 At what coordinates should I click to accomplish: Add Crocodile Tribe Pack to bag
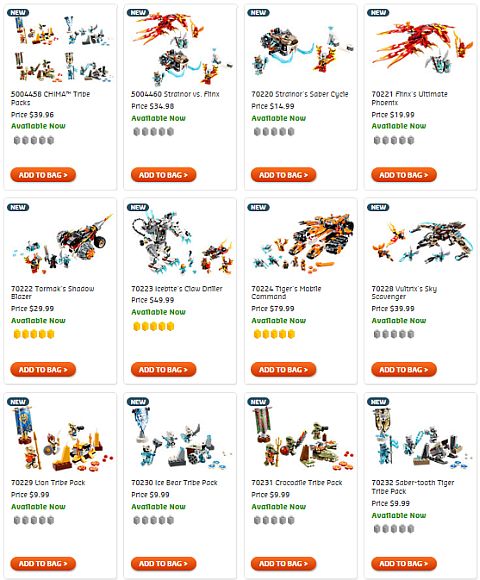[283, 564]
